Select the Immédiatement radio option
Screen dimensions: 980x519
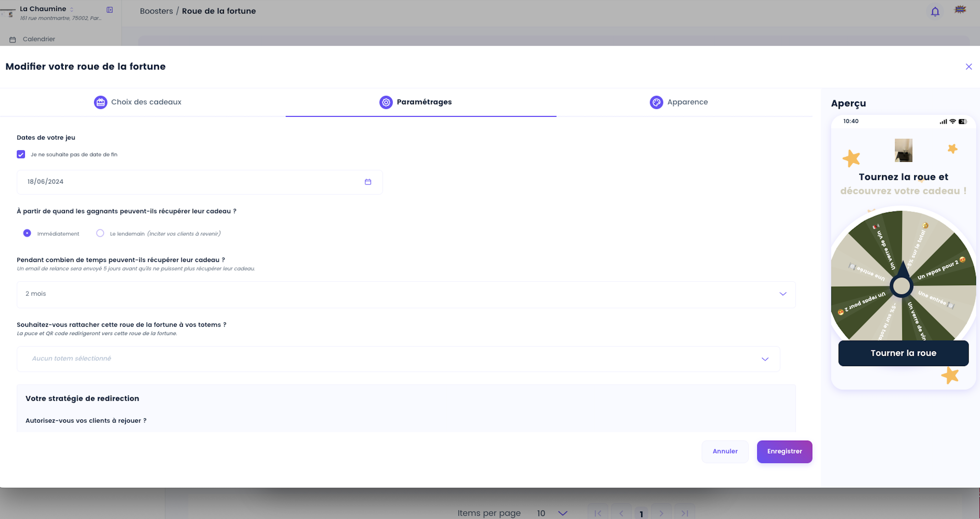(27, 233)
